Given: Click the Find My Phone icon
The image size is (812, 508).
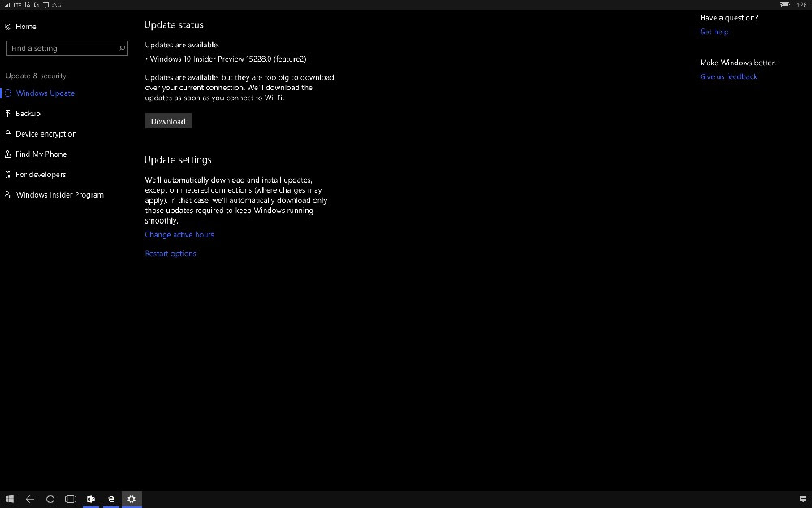Looking at the screenshot, I should [8, 154].
